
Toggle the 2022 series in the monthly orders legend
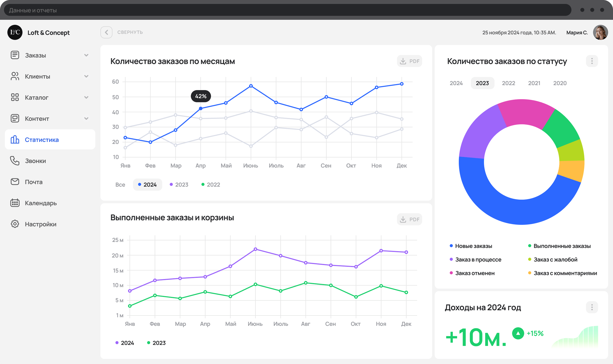click(211, 184)
